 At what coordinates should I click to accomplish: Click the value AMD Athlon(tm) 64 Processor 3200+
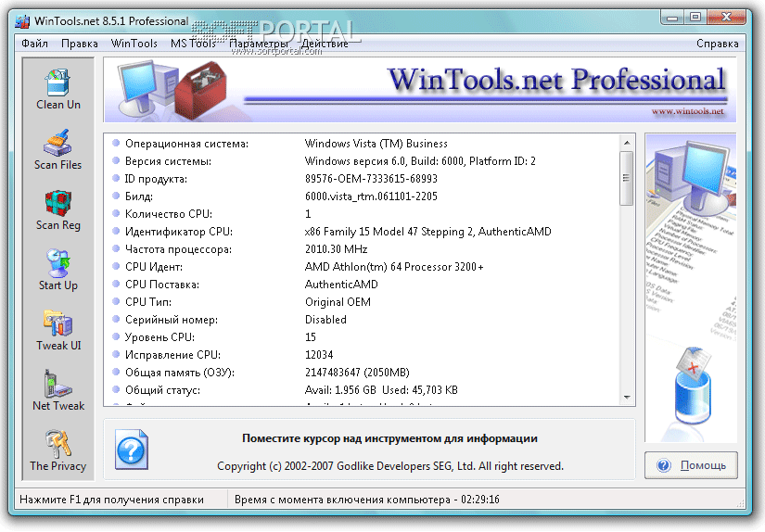394,267
